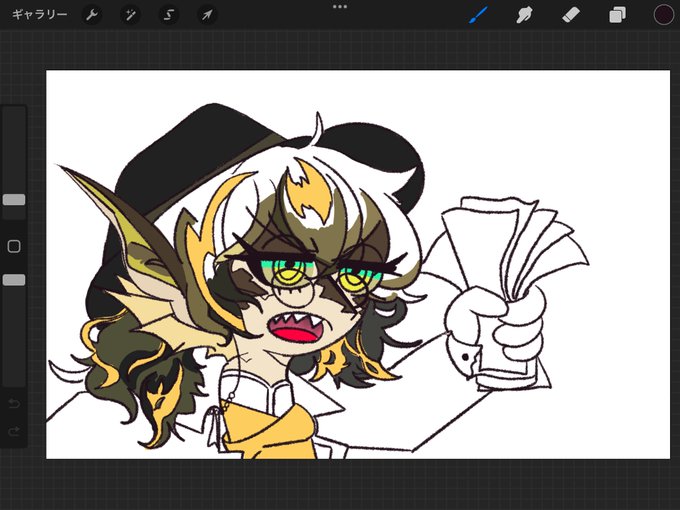The width and height of the screenshot is (680, 510).
Task: Select the Eraser tool
Action: pyautogui.click(x=571, y=15)
